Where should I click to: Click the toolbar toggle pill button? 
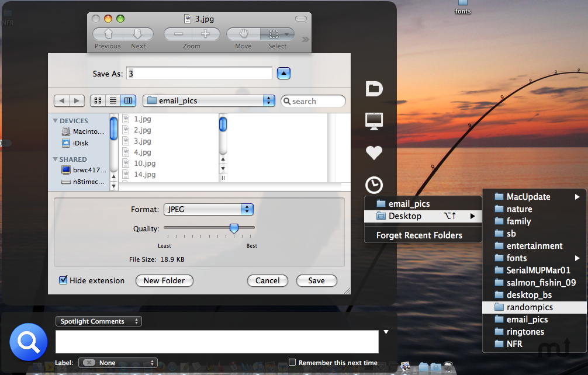click(x=301, y=19)
